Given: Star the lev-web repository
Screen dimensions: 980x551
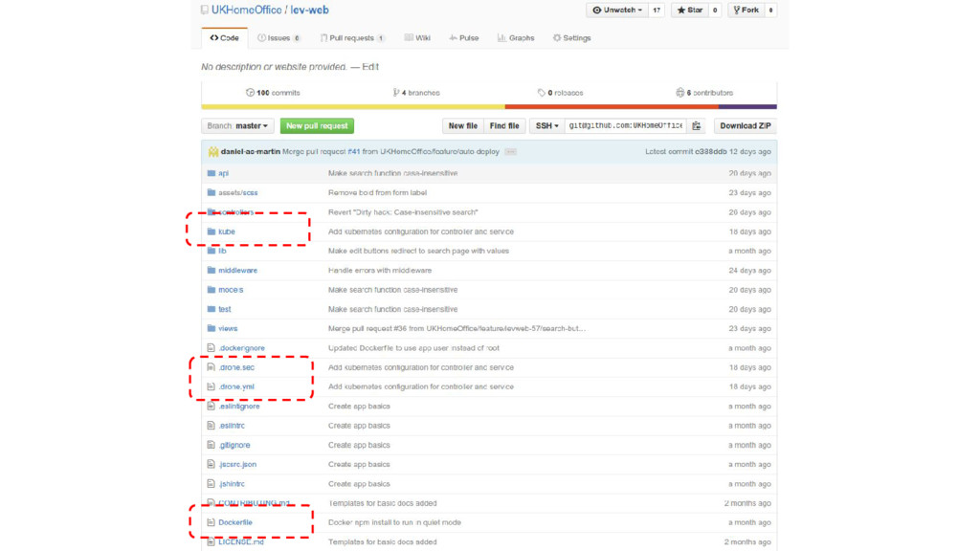Looking at the screenshot, I should (x=690, y=10).
